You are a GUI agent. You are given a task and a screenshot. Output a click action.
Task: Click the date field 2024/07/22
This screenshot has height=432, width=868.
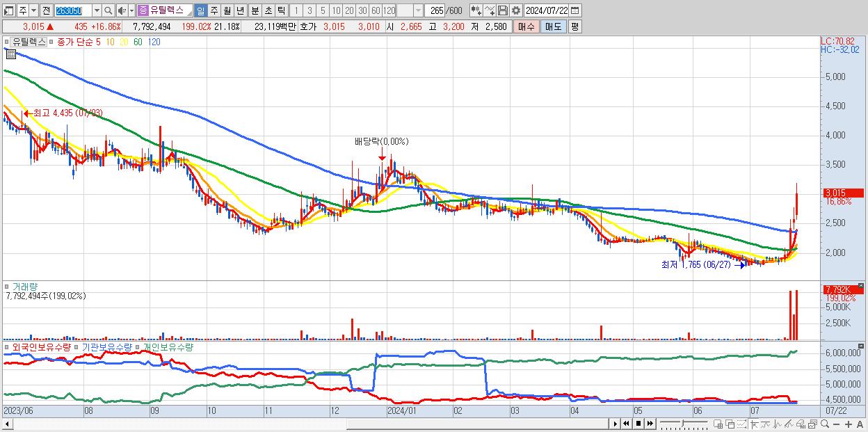[547, 10]
